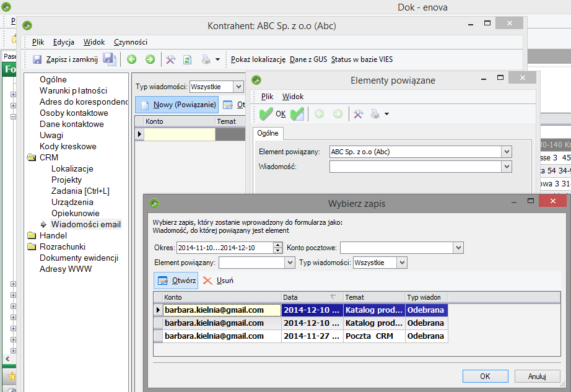Click Okres date range field
Image resolution: width=571 pixels, height=392 pixels.
[225, 248]
